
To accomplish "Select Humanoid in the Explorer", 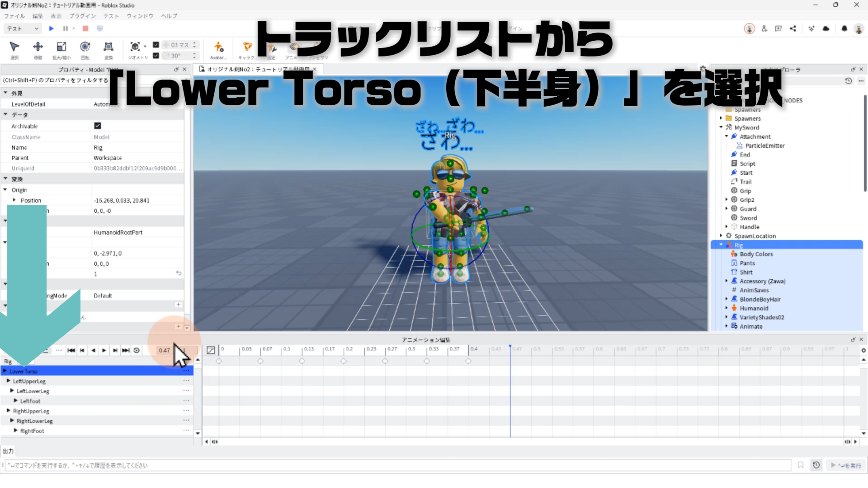I will tap(754, 308).
